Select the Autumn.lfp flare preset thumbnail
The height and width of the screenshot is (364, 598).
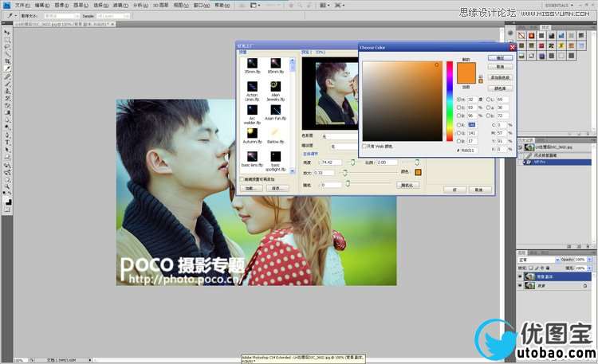pos(252,133)
